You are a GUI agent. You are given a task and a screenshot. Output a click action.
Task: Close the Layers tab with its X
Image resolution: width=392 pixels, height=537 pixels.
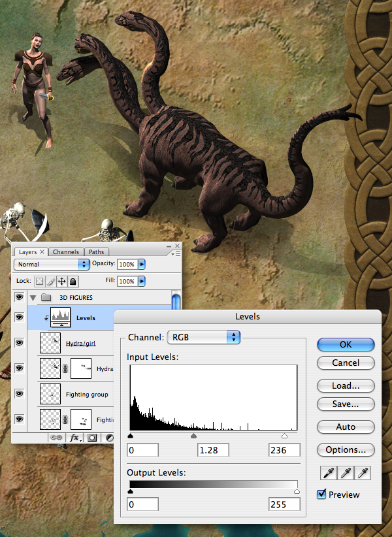(42, 252)
